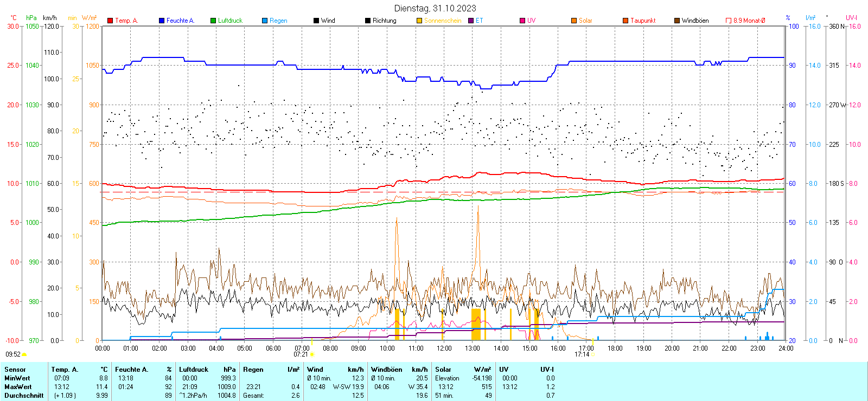Toggle the black Wind legend box

316,21
